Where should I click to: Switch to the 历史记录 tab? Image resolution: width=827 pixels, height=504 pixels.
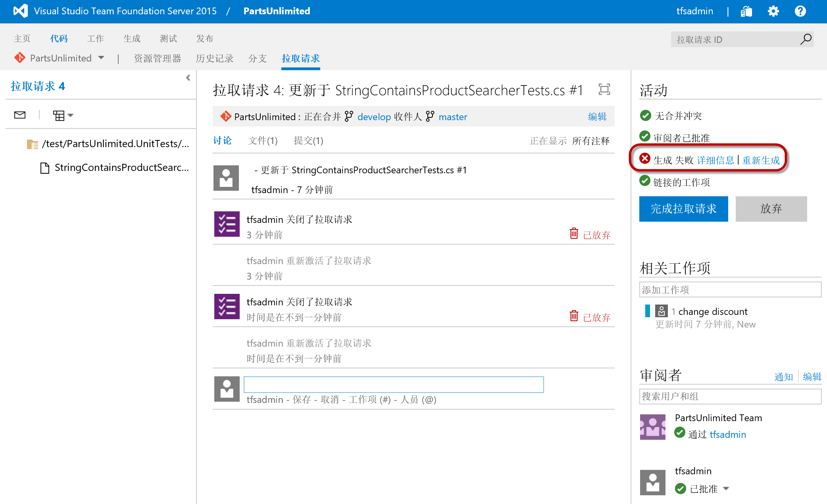[215, 58]
